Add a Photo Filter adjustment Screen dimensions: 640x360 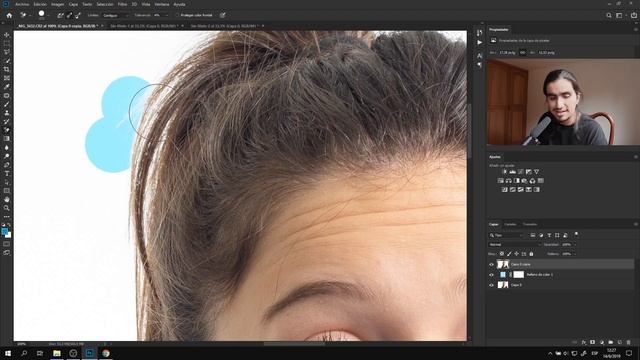(x=524, y=181)
